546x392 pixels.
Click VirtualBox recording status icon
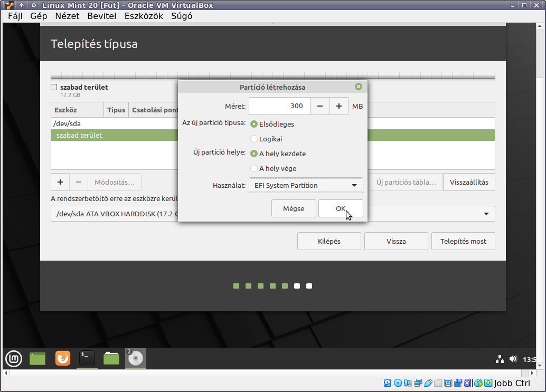point(458,383)
